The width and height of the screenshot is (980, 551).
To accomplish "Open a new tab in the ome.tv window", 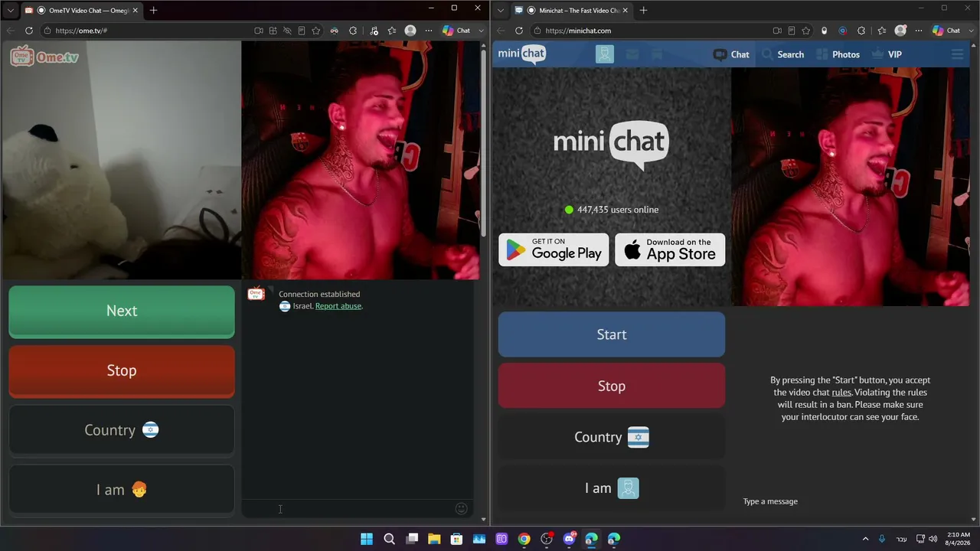I will pos(153,10).
